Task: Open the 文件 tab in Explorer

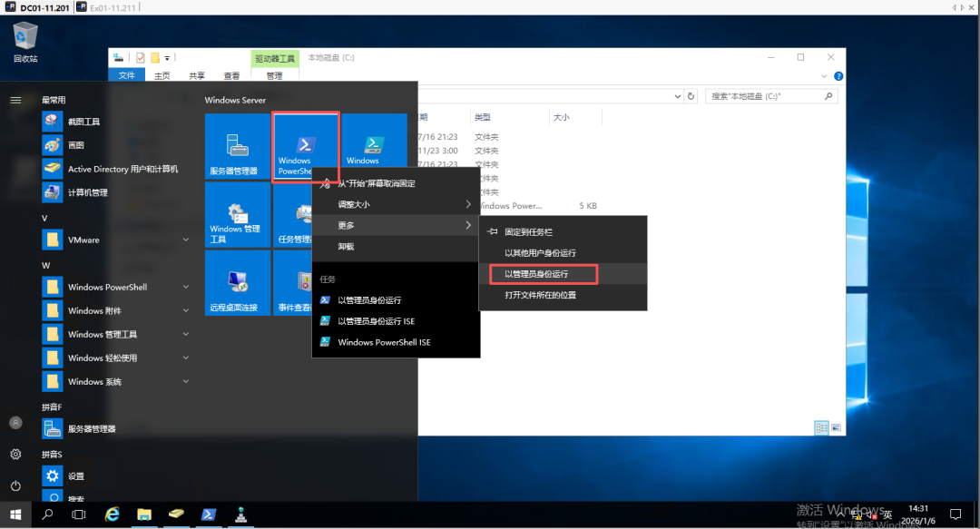Action: tap(127, 75)
